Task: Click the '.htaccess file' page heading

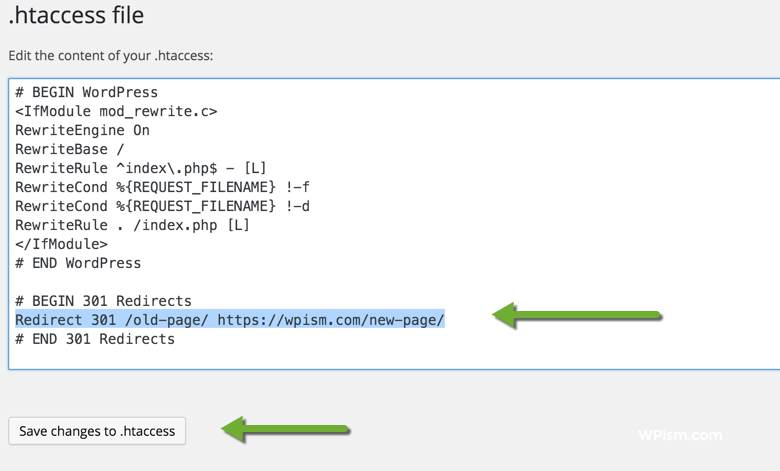Action: tap(76, 15)
